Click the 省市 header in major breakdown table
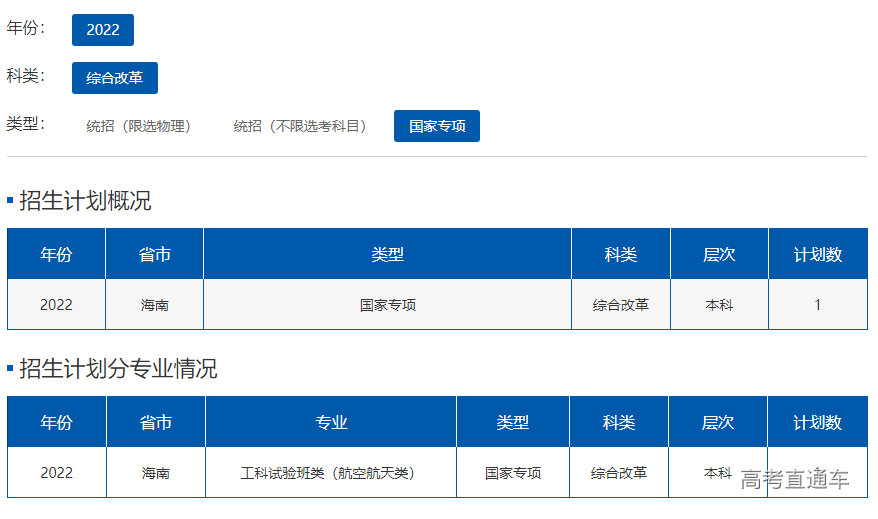Image resolution: width=878 pixels, height=519 pixels. tap(156, 423)
